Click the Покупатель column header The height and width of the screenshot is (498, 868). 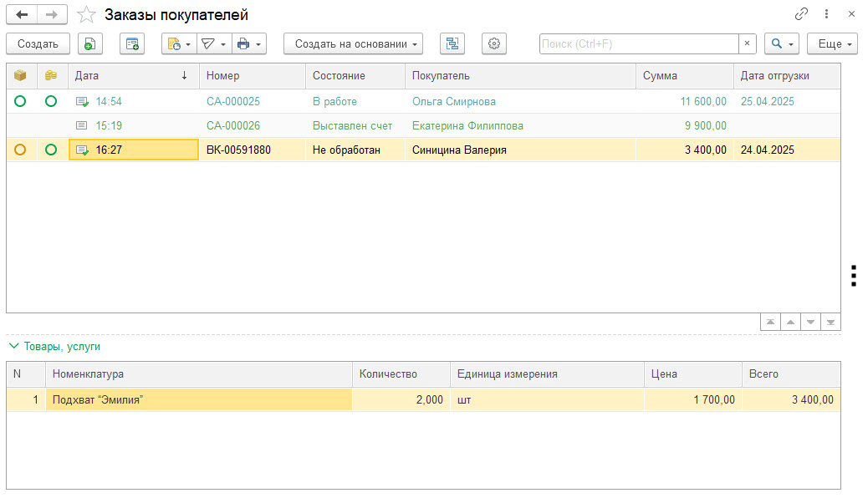[520, 76]
